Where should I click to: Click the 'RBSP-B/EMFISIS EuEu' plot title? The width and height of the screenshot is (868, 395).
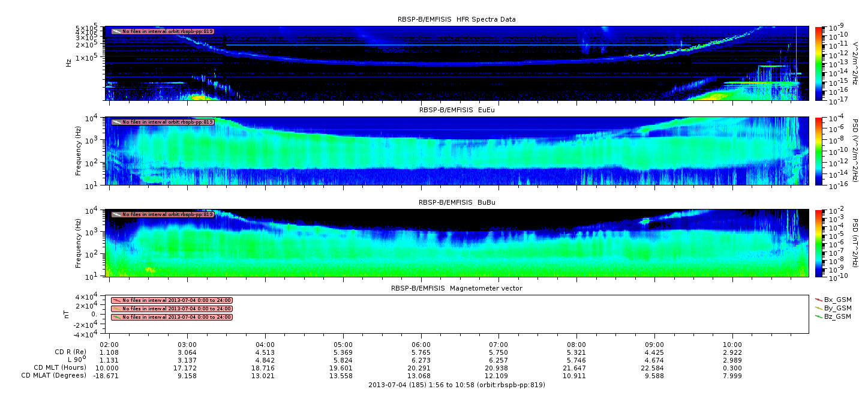point(456,110)
